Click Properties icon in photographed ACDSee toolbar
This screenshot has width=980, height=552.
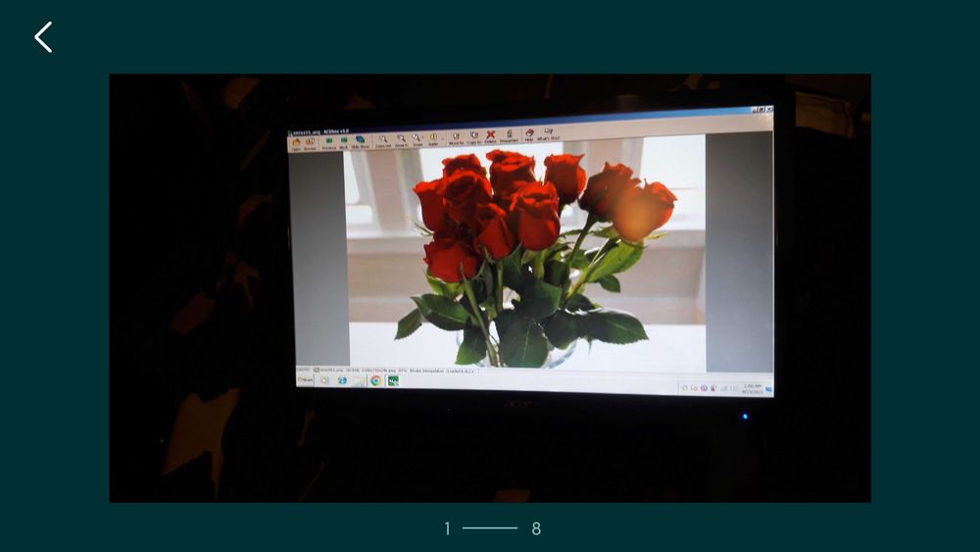510,135
